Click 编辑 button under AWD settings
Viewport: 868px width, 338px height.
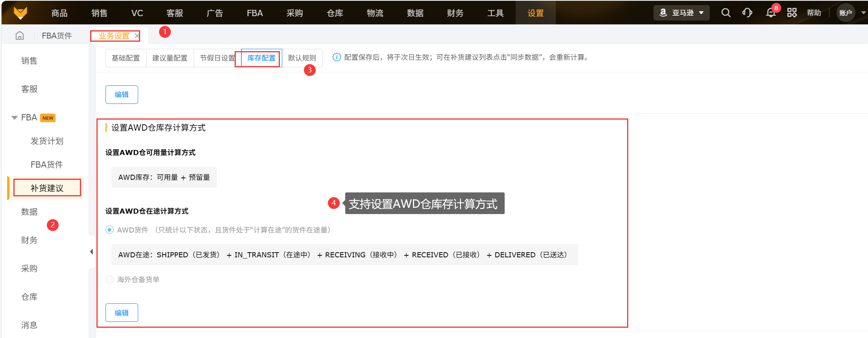pos(122,313)
